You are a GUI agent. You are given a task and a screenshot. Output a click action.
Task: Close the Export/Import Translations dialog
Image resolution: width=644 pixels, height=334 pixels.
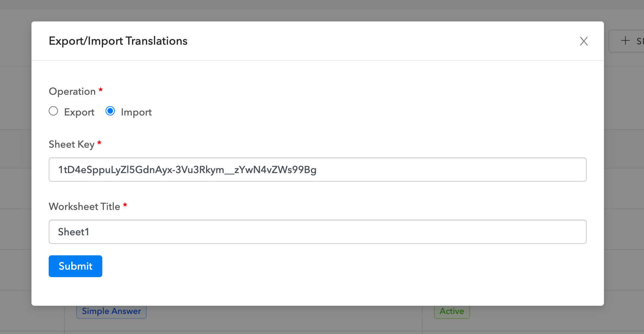(584, 41)
